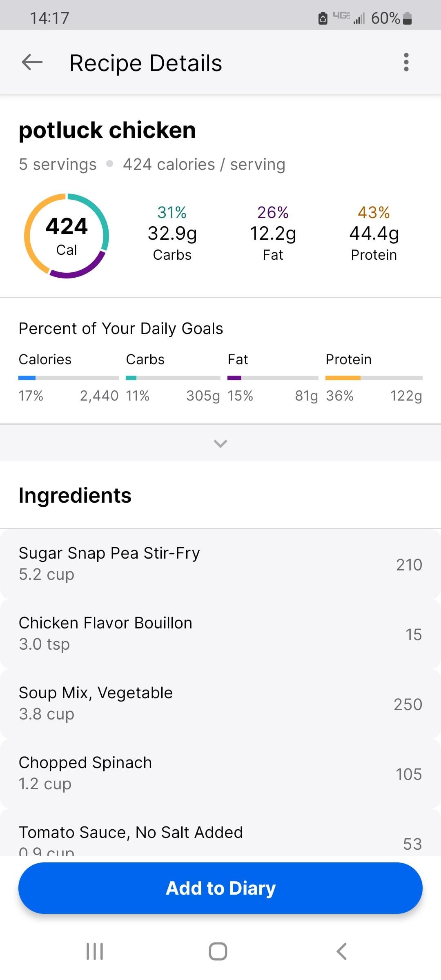Select Chicken Flavor Bouillon ingredient
This screenshot has width=441, height=980.
click(220, 634)
